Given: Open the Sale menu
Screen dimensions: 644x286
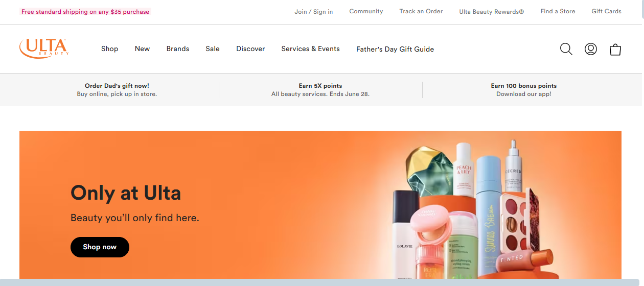Looking at the screenshot, I should [x=213, y=49].
